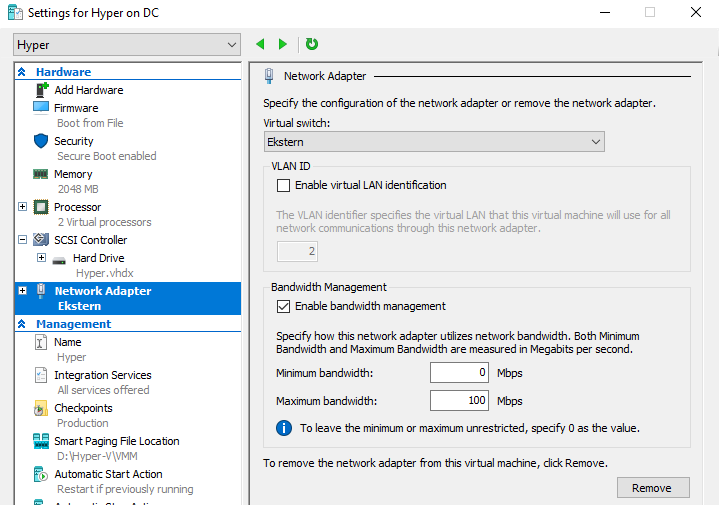The height and width of the screenshot is (505, 719).
Task: Open the Virtual switch Ekstern dropdown
Action: [x=434, y=142]
